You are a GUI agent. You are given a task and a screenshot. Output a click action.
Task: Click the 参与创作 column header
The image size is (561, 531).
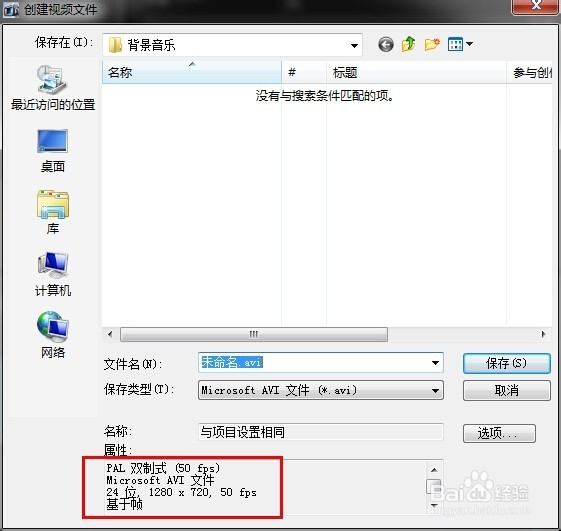coord(530,73)
